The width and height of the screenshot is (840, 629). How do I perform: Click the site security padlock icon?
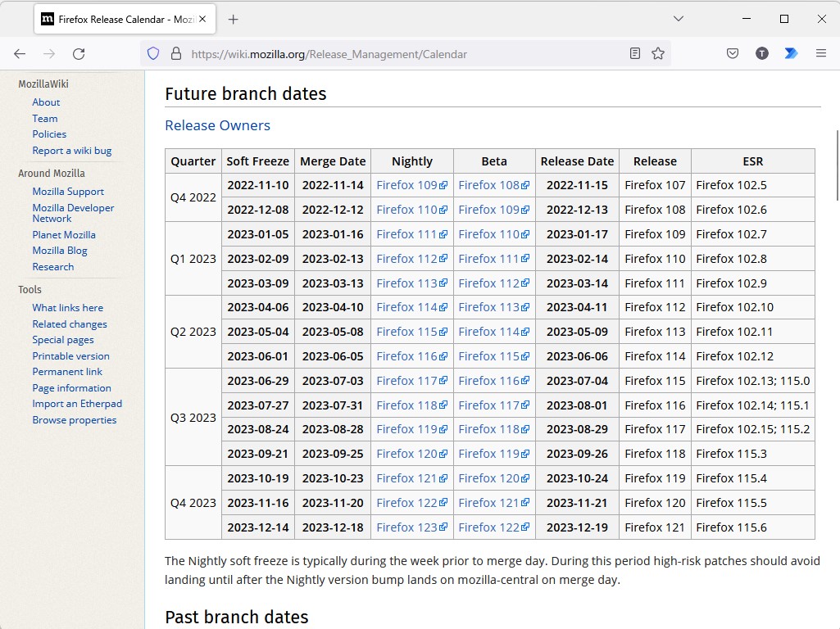point(175,54)
